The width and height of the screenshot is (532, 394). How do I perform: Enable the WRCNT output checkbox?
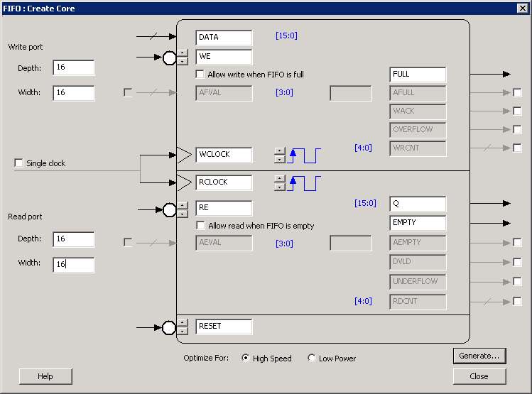click(517, 148)
